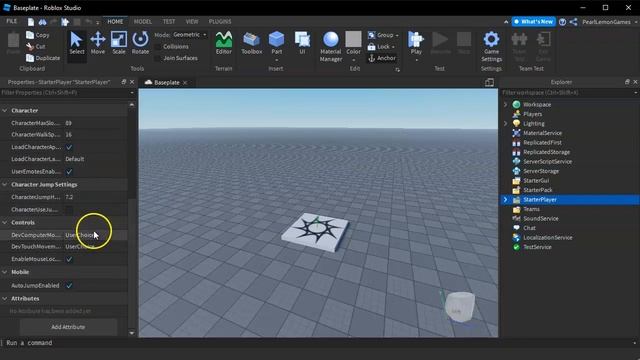Collapse the Controls section
The height and width of the screenshot is (360, 640).
pyautogui.click(x=5, y=222)
